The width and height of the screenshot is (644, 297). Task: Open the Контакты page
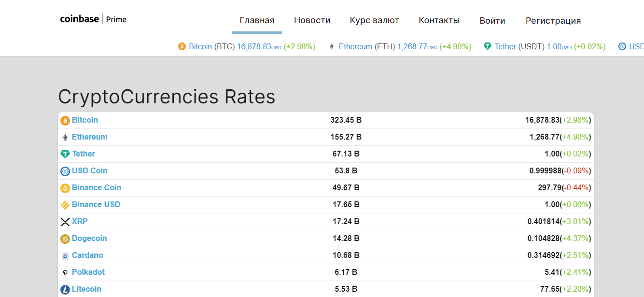click(439, 20)
